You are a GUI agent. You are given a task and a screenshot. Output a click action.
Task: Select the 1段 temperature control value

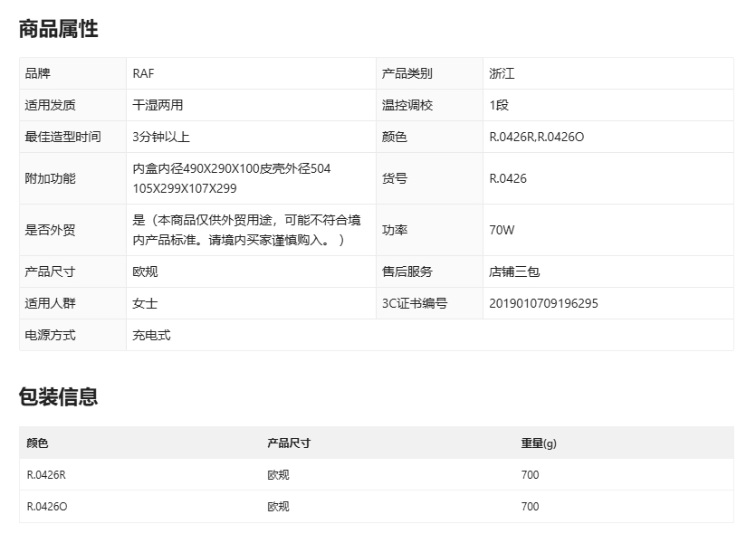click(x=499, y=105)
